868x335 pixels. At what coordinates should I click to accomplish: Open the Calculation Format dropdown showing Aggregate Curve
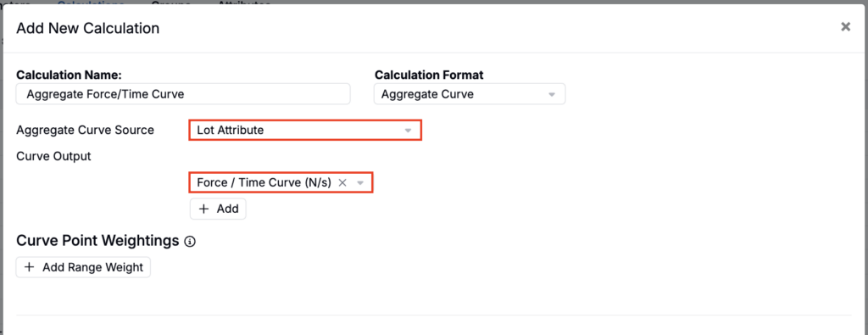(x=470, y=94)
